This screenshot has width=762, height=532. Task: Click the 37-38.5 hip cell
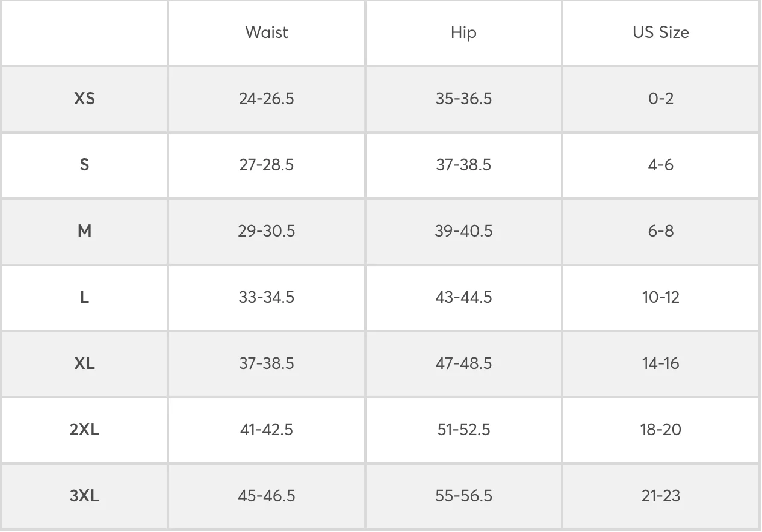(x=463, y=165)
